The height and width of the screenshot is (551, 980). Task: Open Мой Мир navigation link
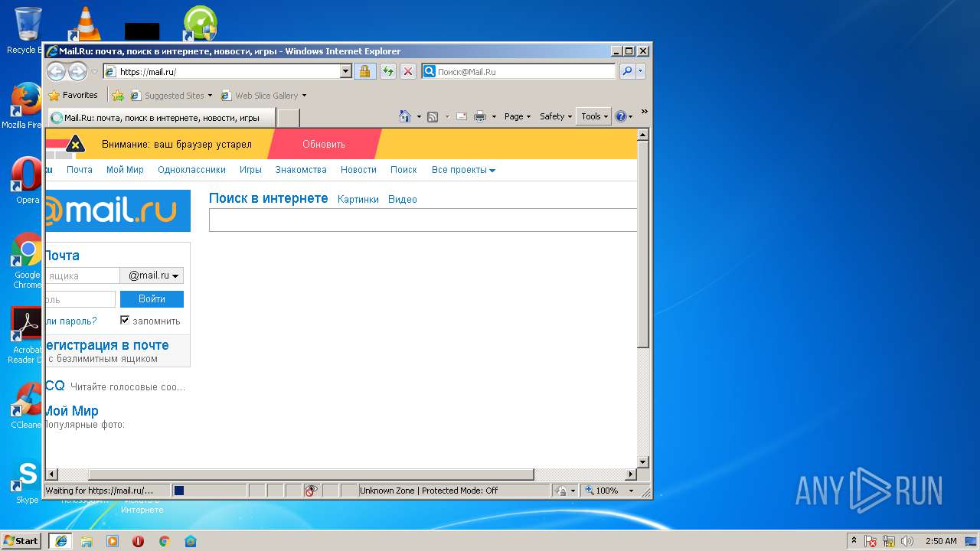(125, 170)
